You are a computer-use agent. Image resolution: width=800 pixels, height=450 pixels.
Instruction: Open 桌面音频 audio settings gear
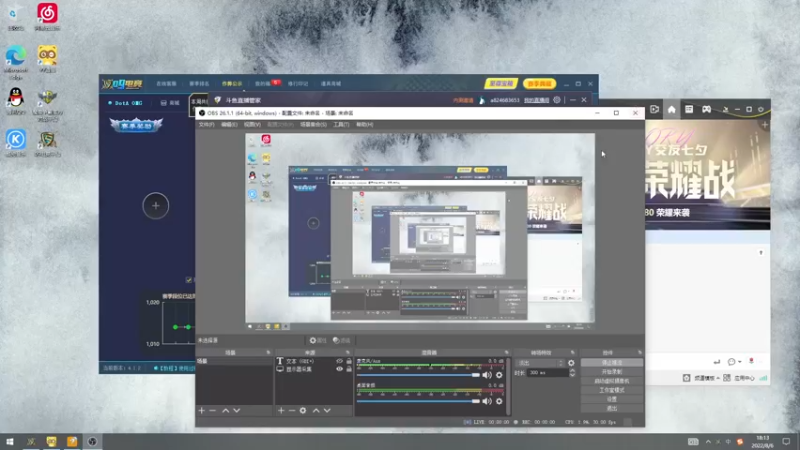point(499,401)
